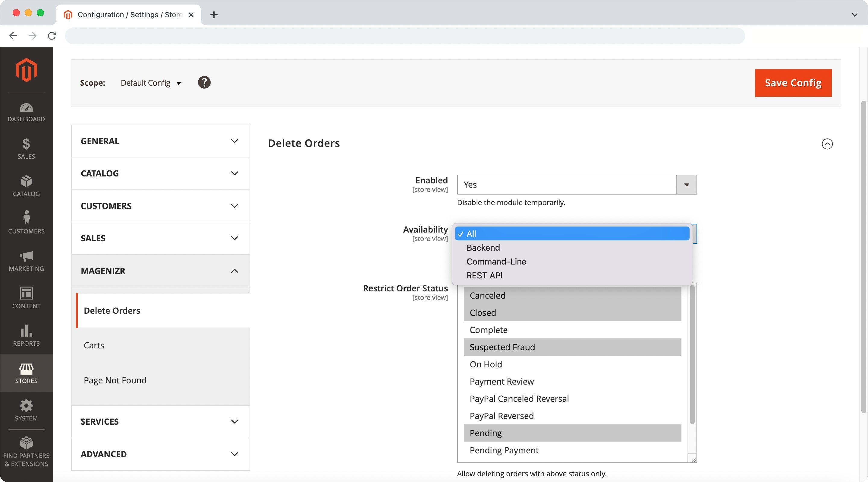868x482 pixels.
Task: Open the Enabled Yes dropdown
Action: pos(577,185)
